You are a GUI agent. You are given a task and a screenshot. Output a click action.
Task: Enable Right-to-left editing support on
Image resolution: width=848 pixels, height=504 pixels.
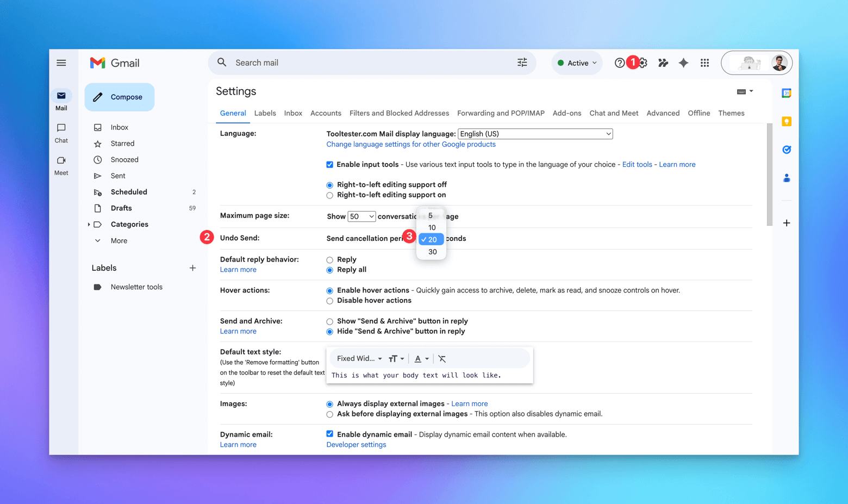point(329,195)
